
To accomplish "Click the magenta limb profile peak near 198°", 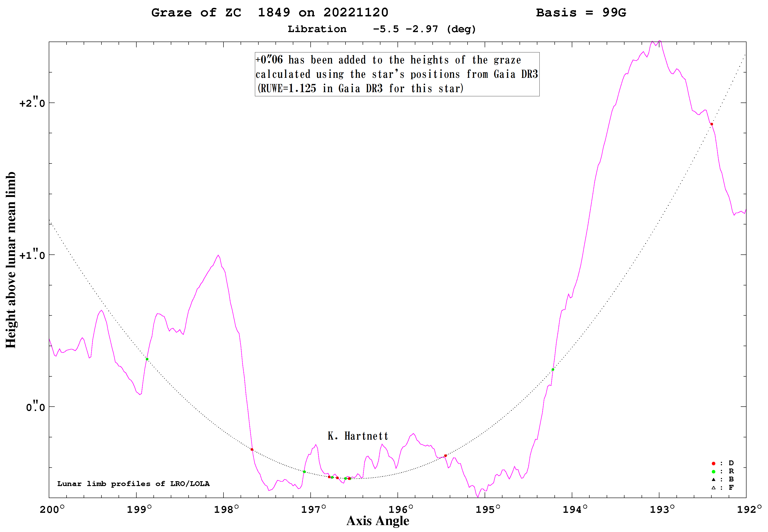I will click(x=218, y=255).
